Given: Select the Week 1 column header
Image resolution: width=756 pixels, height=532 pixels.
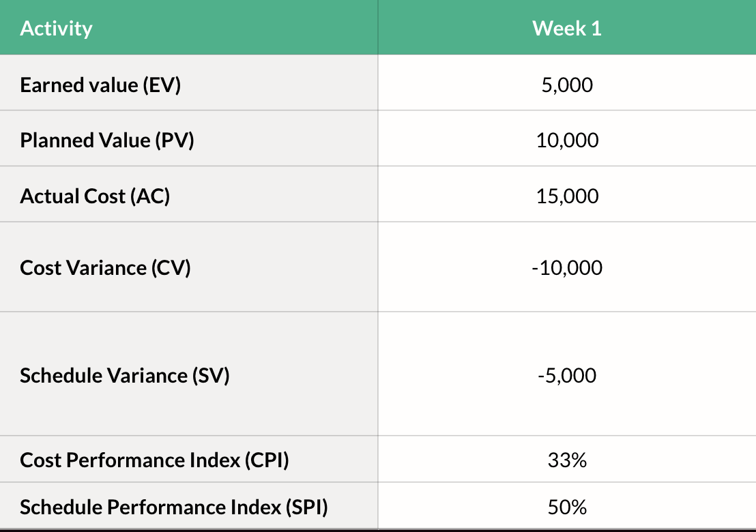Looking at the screenshot, I should (x=566, y=29).
